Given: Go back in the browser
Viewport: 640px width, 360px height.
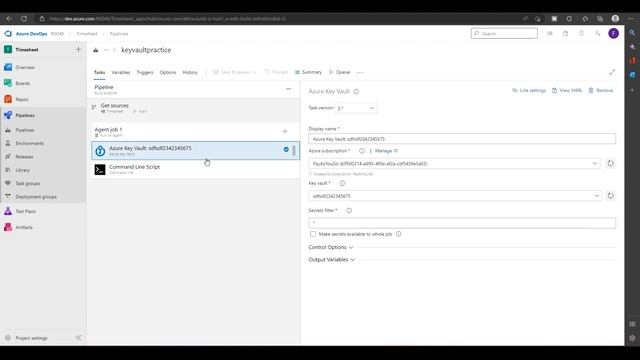Looking at the screenshot, I should tap(9, 19).
